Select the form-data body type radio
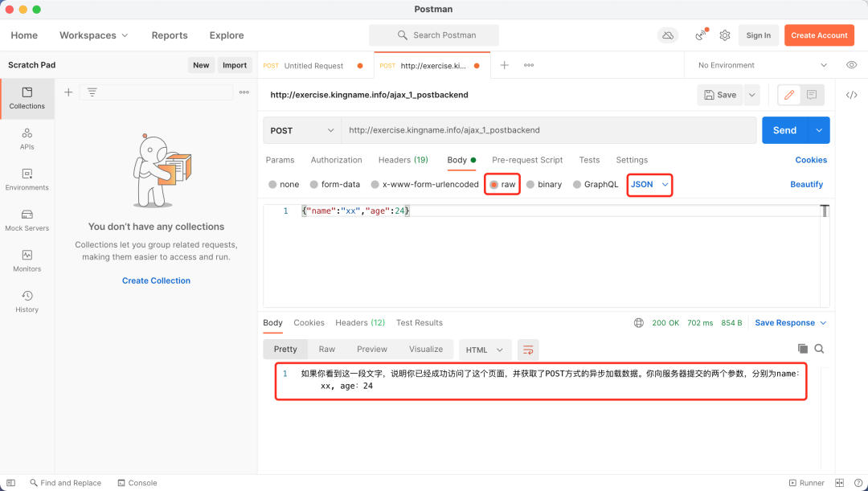The image size is (868, 491). pos(314,184)
